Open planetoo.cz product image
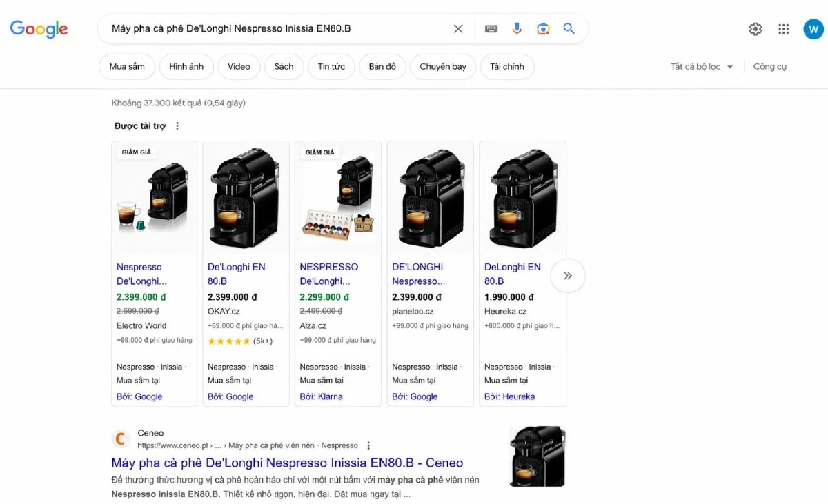This screenshot has width=828, height=504. [431, 199]
